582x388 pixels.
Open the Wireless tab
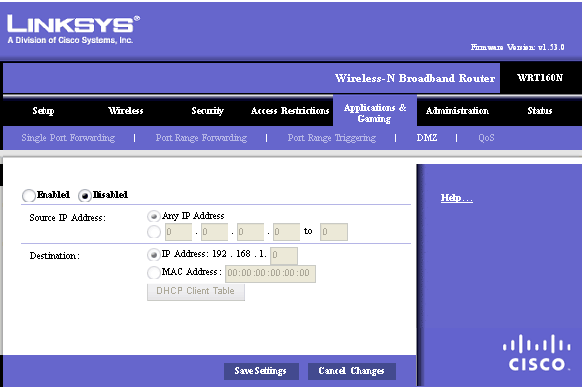pos(125,111)
